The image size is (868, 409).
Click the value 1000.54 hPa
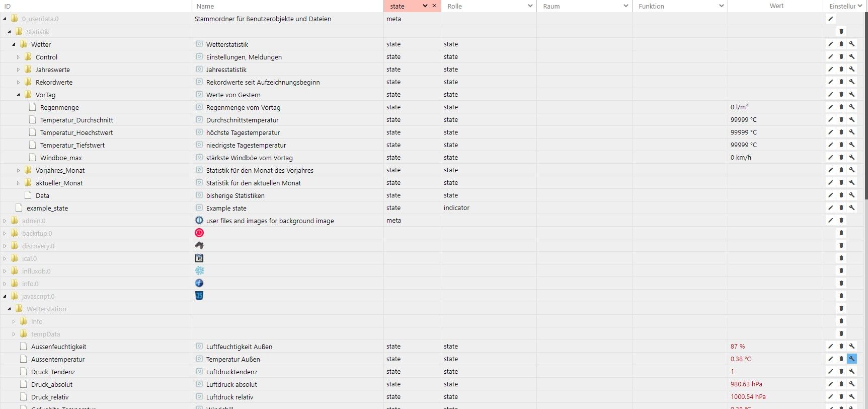tap(748, 397)
